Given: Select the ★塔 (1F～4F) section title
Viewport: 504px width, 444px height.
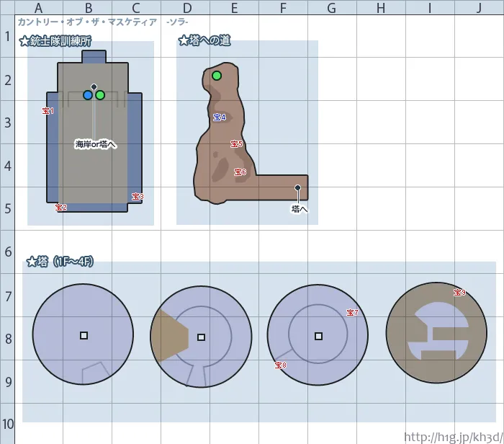Looking at the screenshot, I should pyautogui.click(x=60, y=262).
